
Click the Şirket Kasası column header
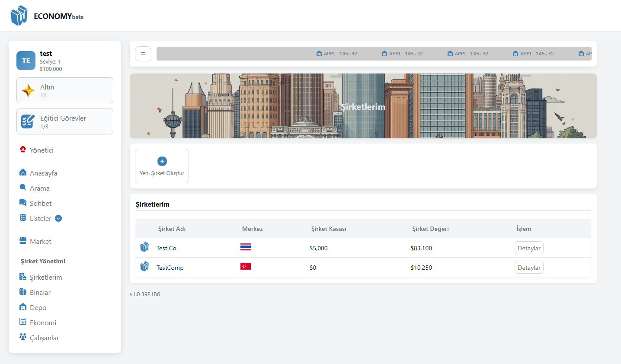(x=329, y=229)
